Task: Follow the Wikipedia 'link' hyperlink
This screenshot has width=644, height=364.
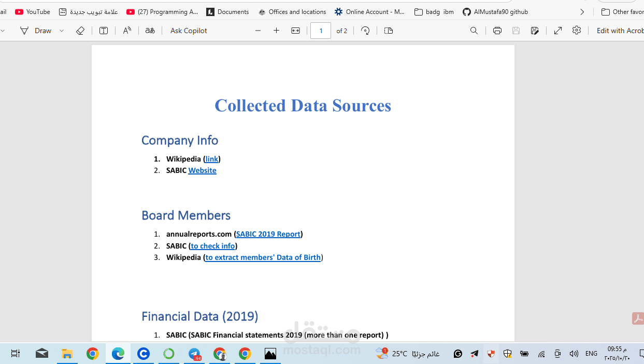Action: click(212, 159)
